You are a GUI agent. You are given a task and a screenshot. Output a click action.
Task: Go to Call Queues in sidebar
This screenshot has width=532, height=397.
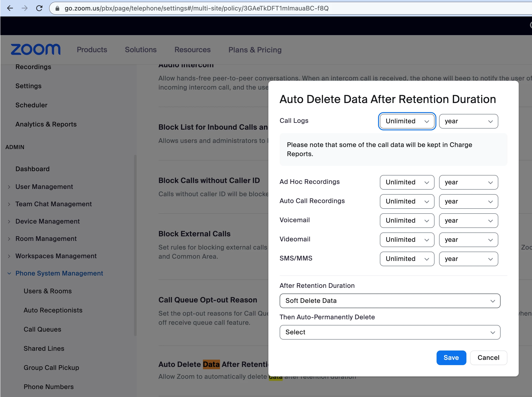42,330
